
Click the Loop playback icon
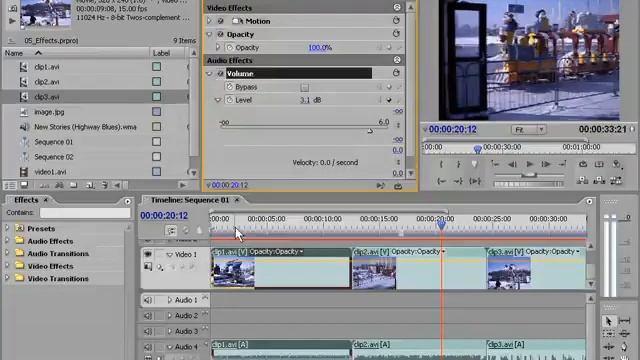click(x=583, y=164)
